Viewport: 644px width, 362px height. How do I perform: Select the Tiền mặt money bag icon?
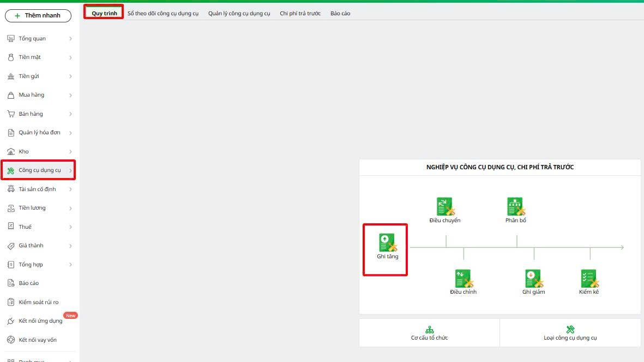(11, 57)
